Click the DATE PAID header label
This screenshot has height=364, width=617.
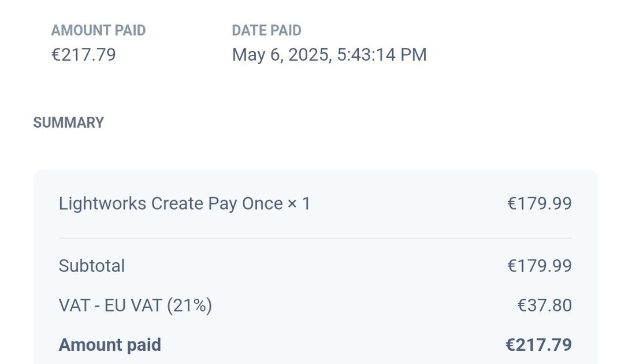tap(266, 31)
